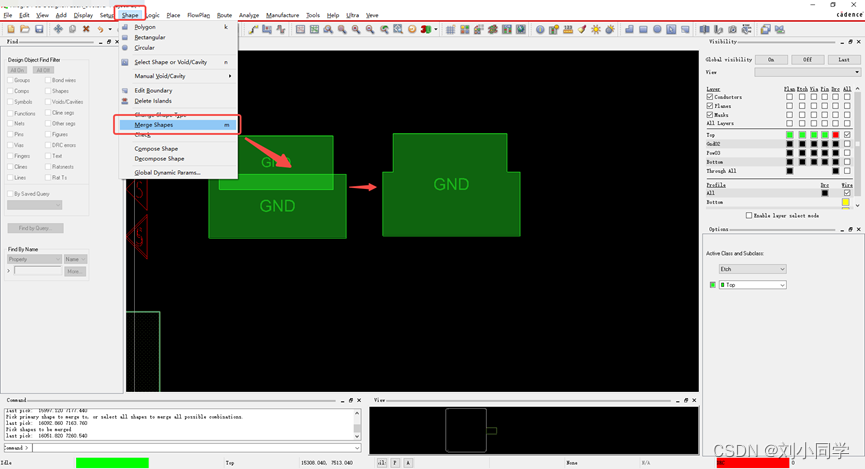The width and height of the screenshot is (865, 469).
Task: Open the Top subclass dropdown
Action: click(752, 285)
